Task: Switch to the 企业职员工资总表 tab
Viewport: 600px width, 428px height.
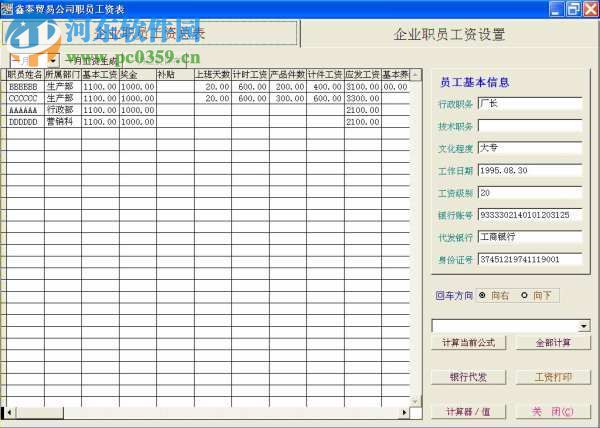Action: pyautogui.click(x=150, y=33)
